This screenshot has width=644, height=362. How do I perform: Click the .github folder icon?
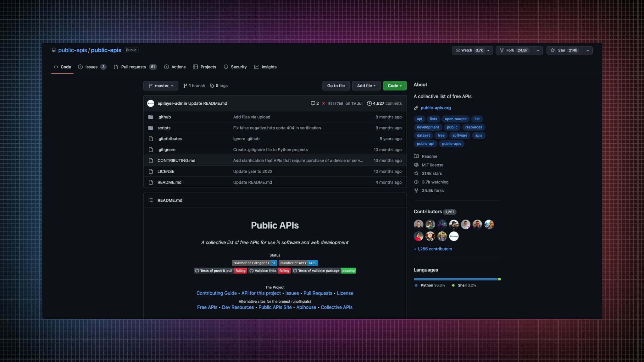click(x=151, y=117)
